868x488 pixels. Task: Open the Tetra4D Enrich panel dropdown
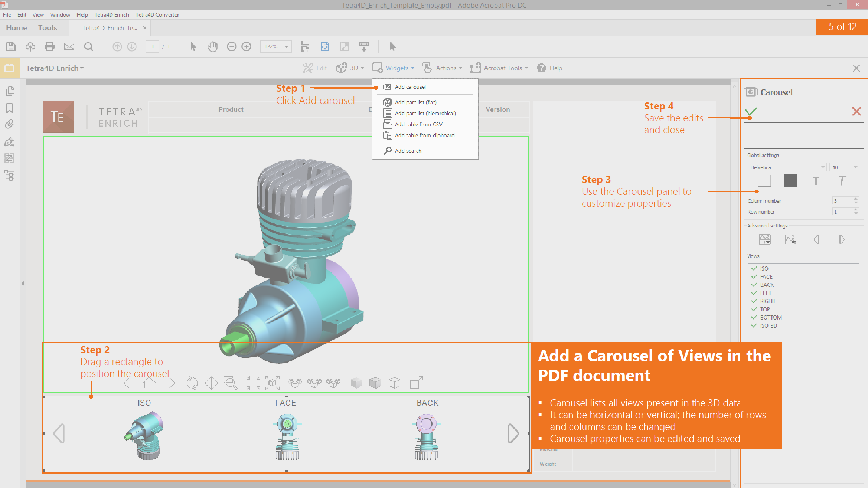tap(55, 68)
